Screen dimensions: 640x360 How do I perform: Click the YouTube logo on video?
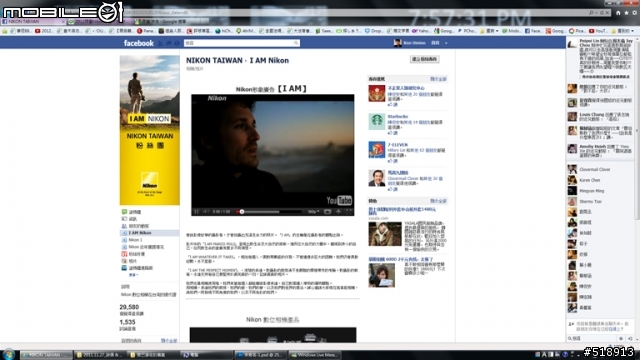coord(339,200)
